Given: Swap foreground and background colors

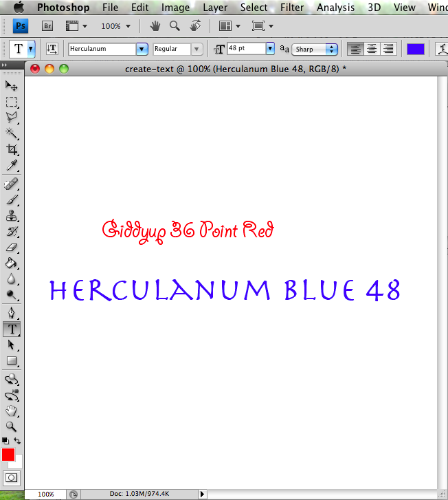Looking at the screenshot, I should pyautogui.click(x=17, y=441).
